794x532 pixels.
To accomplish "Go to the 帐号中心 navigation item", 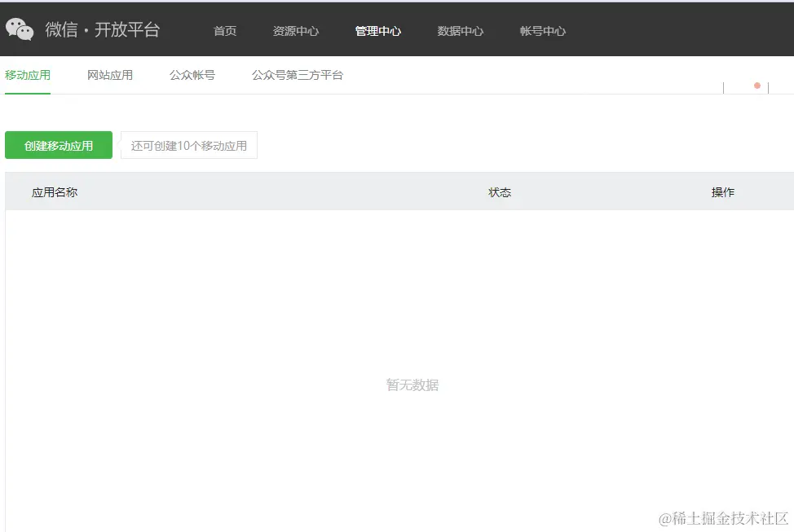I will click(x=542, y=30).
